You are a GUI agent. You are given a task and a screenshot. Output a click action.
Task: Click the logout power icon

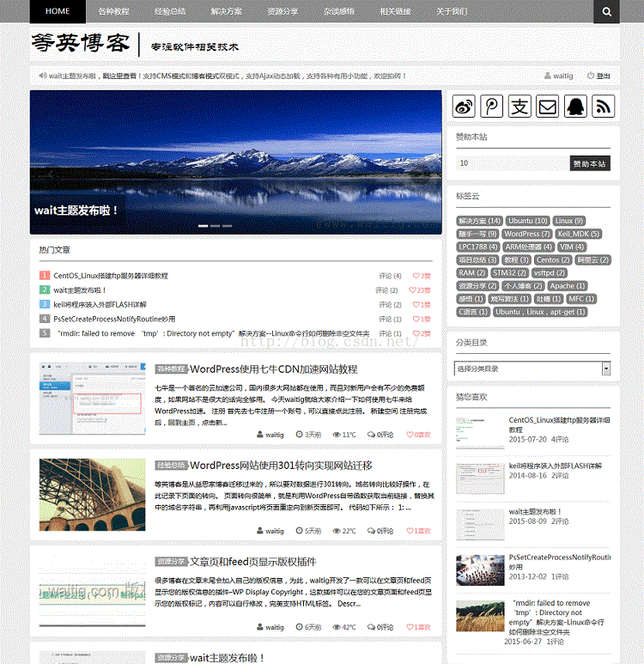pyautogui.click(x=590, y=76)
